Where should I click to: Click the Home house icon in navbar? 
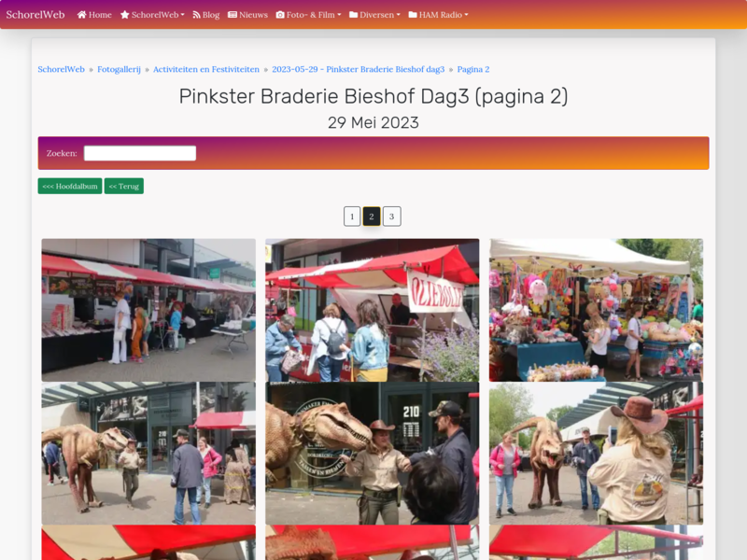pos(81,15)
